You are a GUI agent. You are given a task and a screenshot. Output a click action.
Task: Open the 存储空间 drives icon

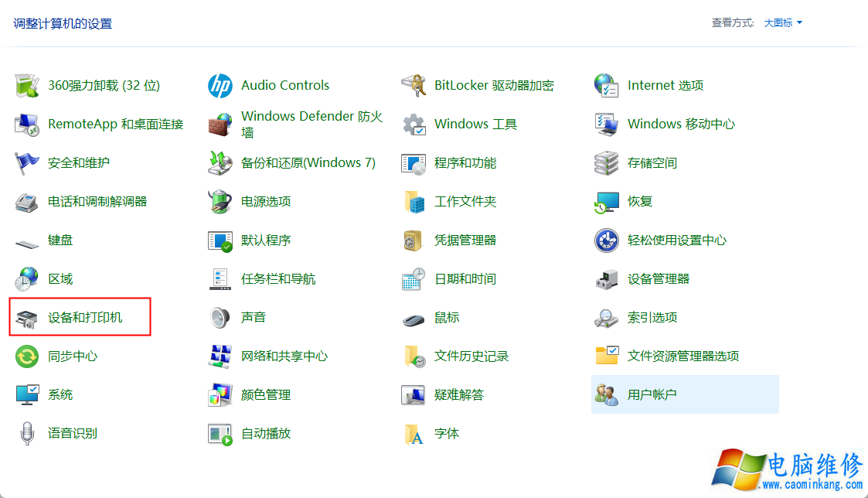[606, 163]
